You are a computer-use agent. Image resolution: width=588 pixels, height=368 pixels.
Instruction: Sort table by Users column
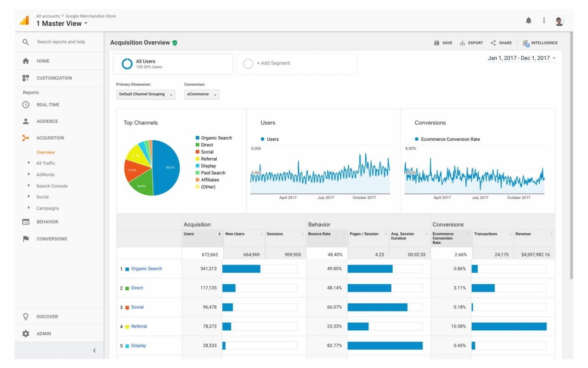tap(203, 234)
